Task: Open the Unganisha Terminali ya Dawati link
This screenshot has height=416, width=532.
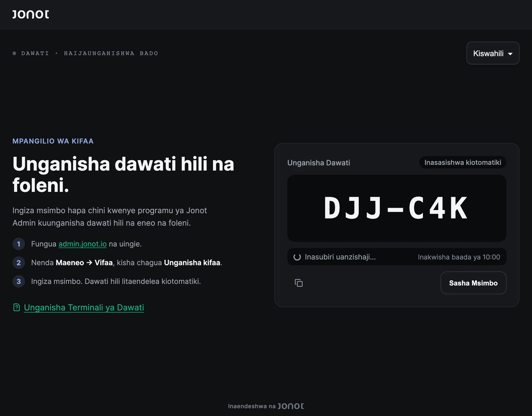Action: coord(84,307)
